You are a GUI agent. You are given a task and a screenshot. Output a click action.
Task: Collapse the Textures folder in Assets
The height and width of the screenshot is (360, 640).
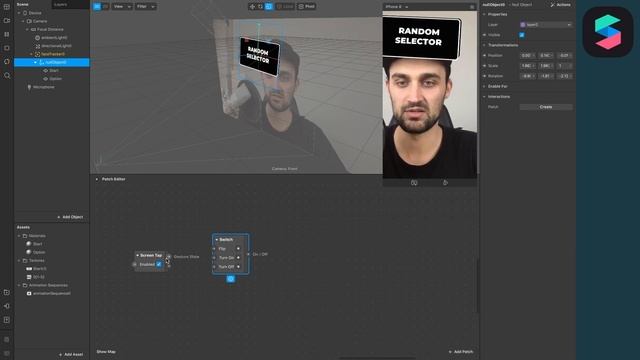coord(19,260)
